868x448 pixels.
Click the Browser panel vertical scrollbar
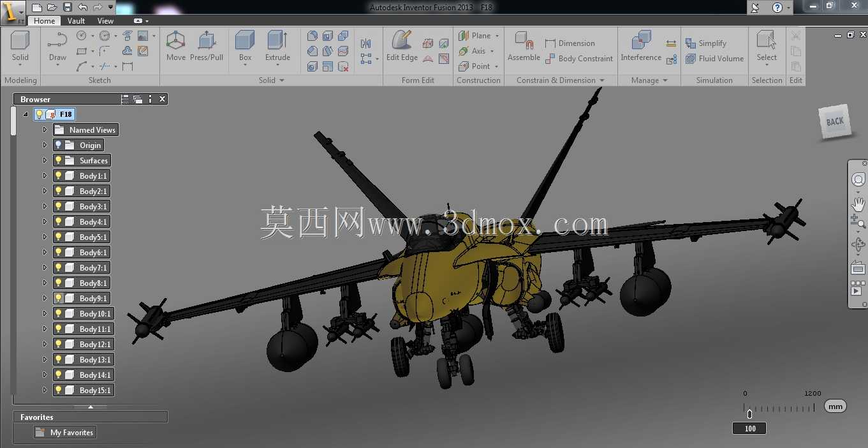pos(13,121)
